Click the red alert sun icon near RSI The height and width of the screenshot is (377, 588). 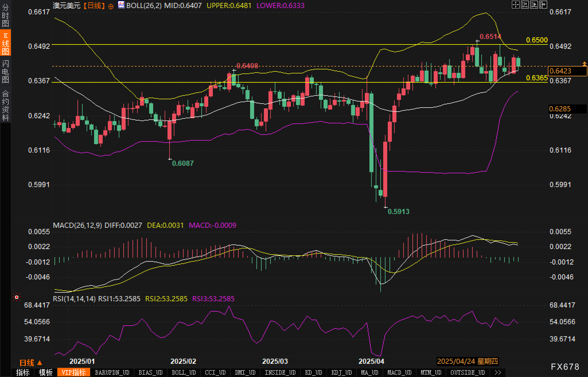pyautogui.click(x=17, y=298)
